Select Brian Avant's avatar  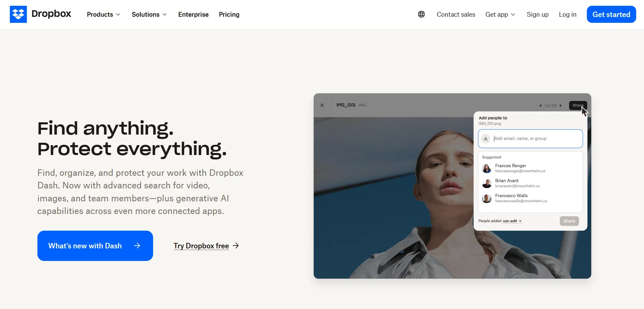pyautogui.click(x=487, y=183)
